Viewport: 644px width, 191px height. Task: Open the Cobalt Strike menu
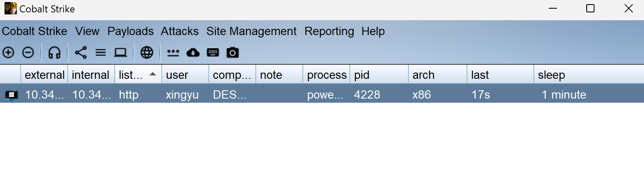[x=35, y=31]
